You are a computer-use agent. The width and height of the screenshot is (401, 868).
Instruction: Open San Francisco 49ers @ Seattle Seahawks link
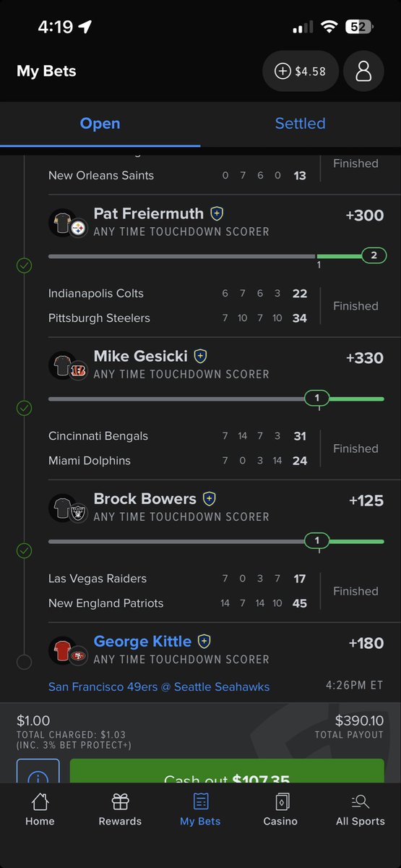[x=159, y=686]
